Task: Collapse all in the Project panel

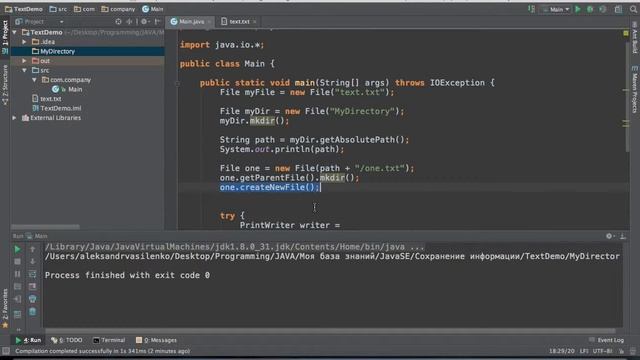Action: [x=129, y=22]
